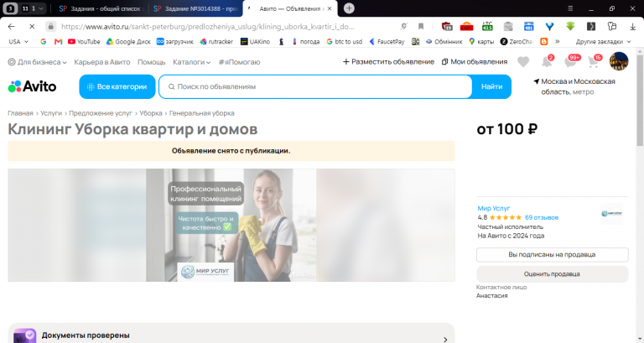Click the Avito logo
Screen dimensions: 644x343
pyautogui.click(x=32, y=86)
